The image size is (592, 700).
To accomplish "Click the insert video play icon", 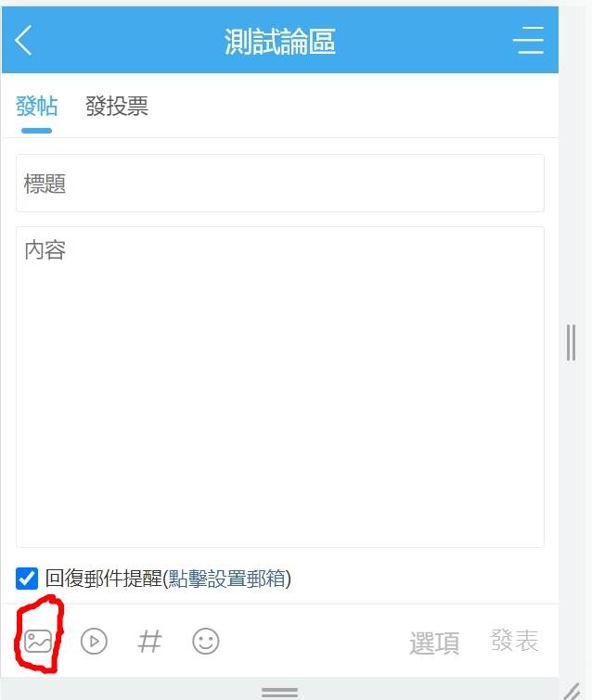I will [94, 641].
